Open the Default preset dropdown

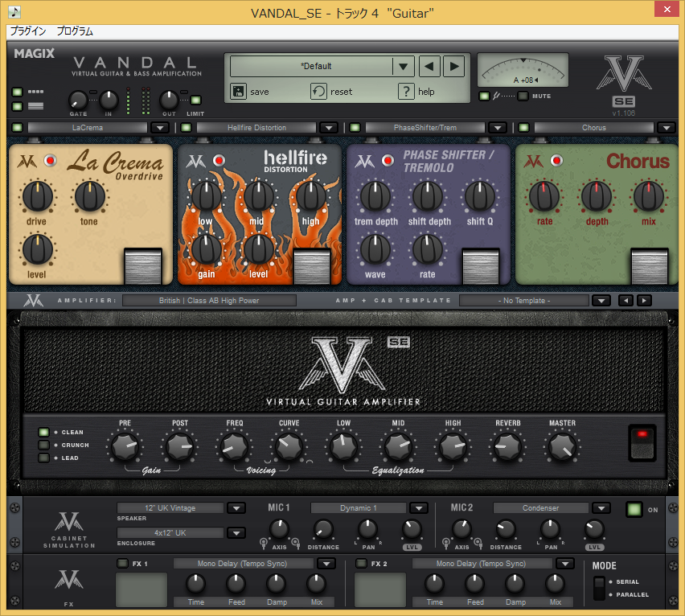tap(403, 67)
